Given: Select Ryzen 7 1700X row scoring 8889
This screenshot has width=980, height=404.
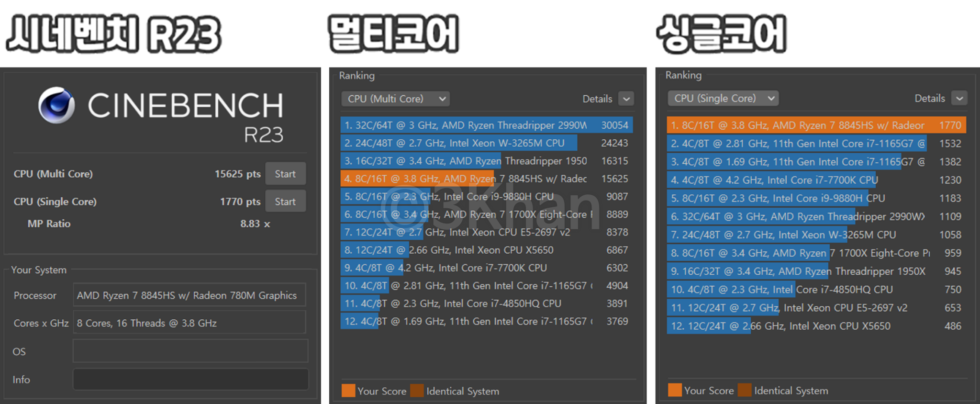Looking at the screenshot, I should click(487, 214).
